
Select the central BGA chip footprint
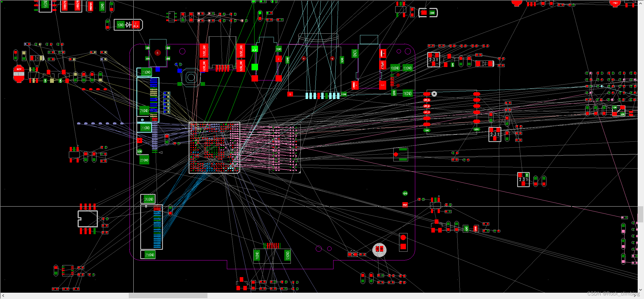214,147
